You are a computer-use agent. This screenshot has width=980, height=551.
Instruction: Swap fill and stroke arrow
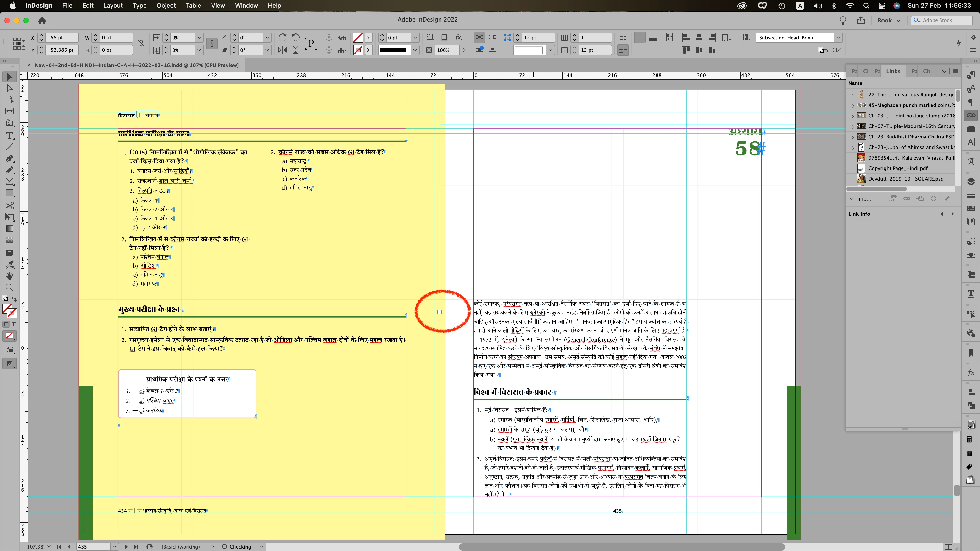14,299
